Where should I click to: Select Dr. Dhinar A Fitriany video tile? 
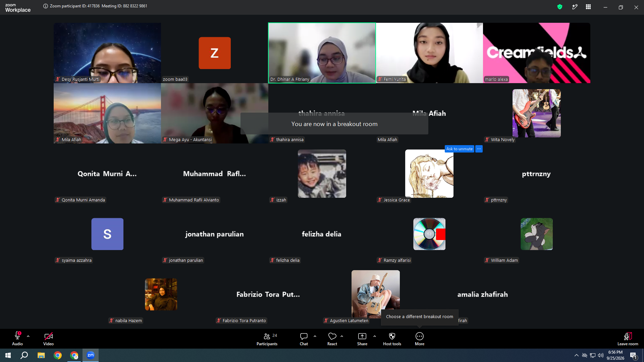pos(322,53)
